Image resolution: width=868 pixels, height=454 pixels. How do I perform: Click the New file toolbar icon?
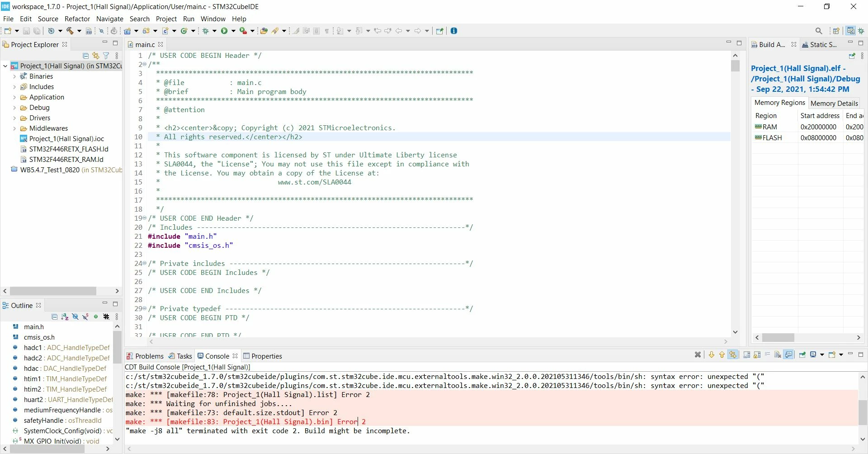(x=7, y=31)
